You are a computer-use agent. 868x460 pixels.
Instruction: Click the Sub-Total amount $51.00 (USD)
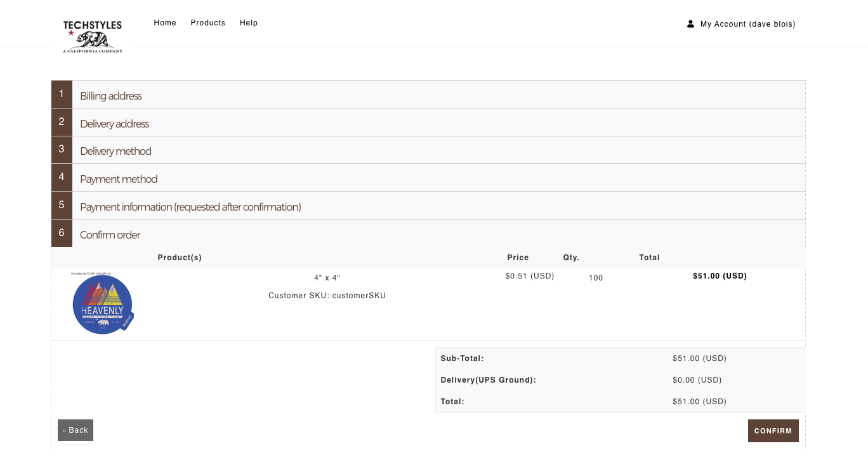click(699, 358)
